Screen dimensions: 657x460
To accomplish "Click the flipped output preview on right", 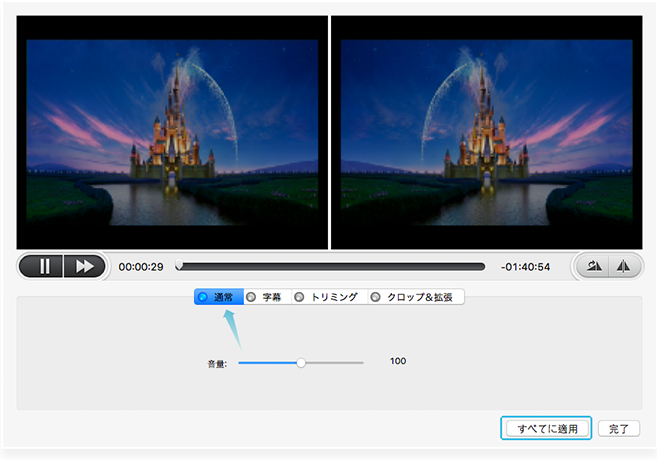I will 486,132.
